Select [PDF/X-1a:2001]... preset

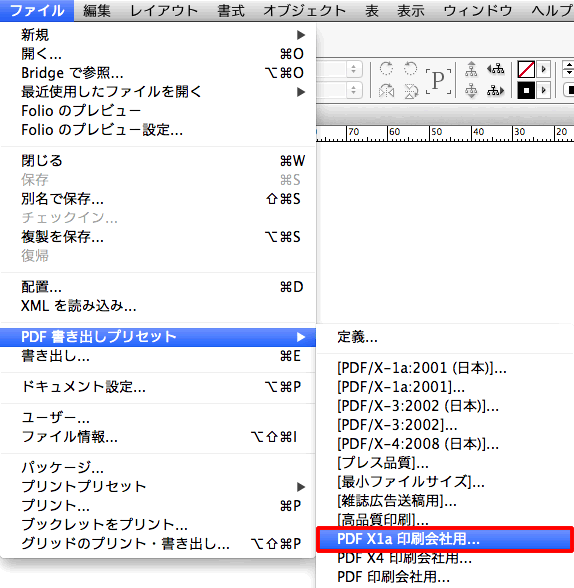pyautogui.click(x=445, y=387)
